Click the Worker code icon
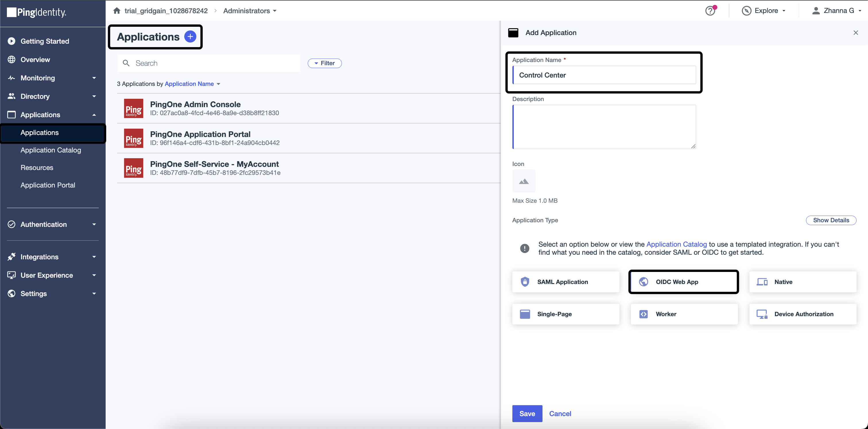The width and height of the screenshot is (868, 429). click(x=643, y=314)
